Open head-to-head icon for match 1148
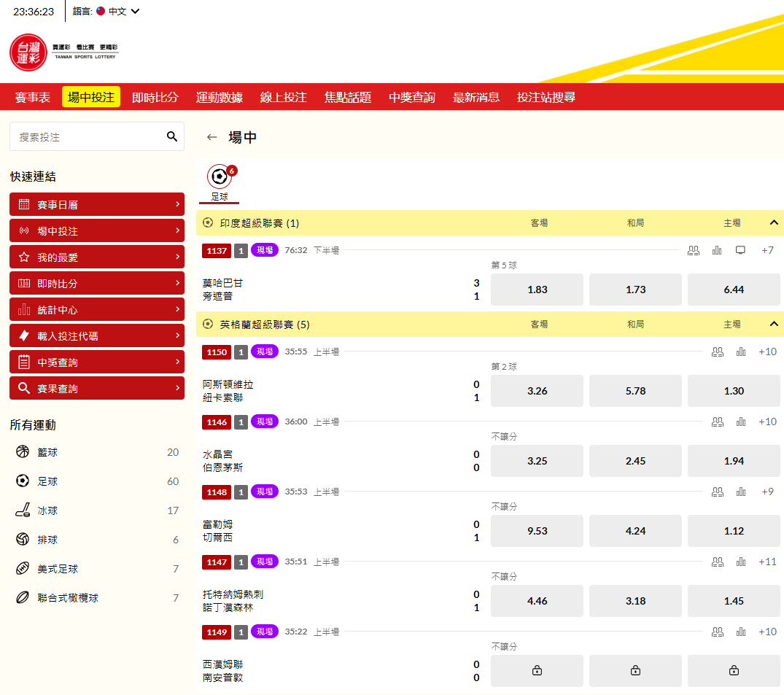This screenshot has width=784, height=695. (718, 492)
